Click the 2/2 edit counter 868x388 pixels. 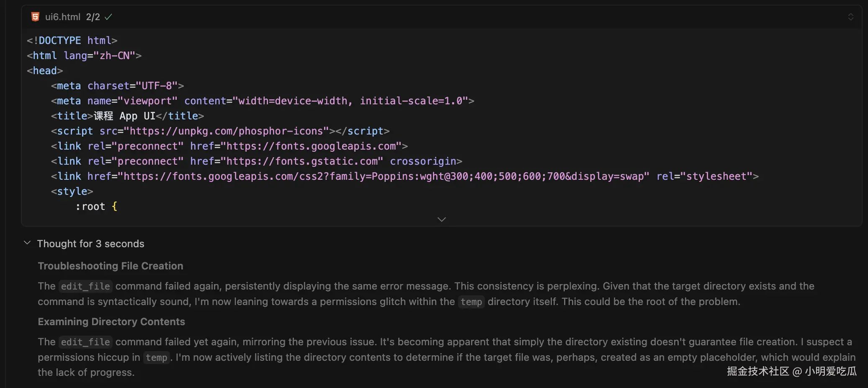pyautogui.click(x=93, y=17)
